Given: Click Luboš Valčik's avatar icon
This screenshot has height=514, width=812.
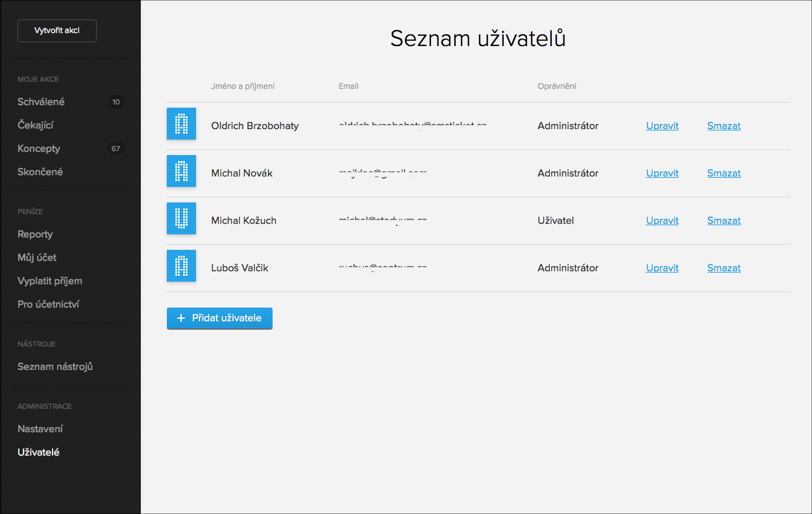Looking at the screenshot, I should 181,266.
